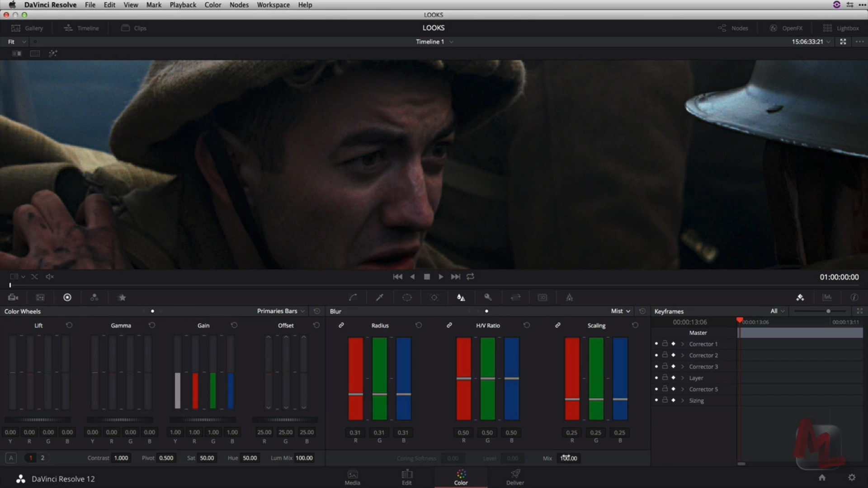Toggle the Nodes editor panel

tap(733, 28)
